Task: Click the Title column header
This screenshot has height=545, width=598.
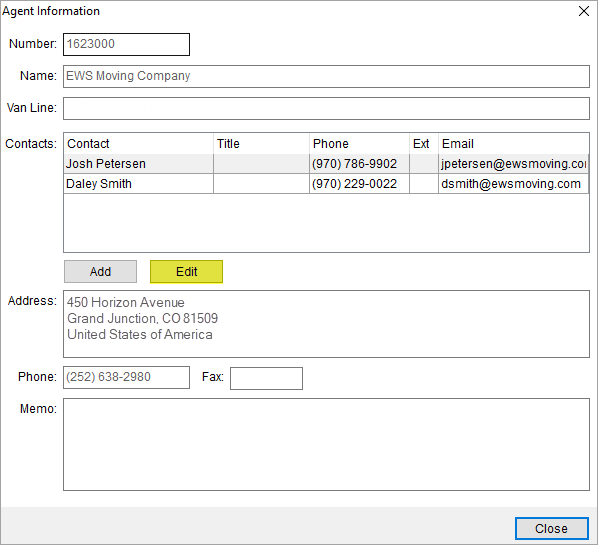Action: (261, 144)
